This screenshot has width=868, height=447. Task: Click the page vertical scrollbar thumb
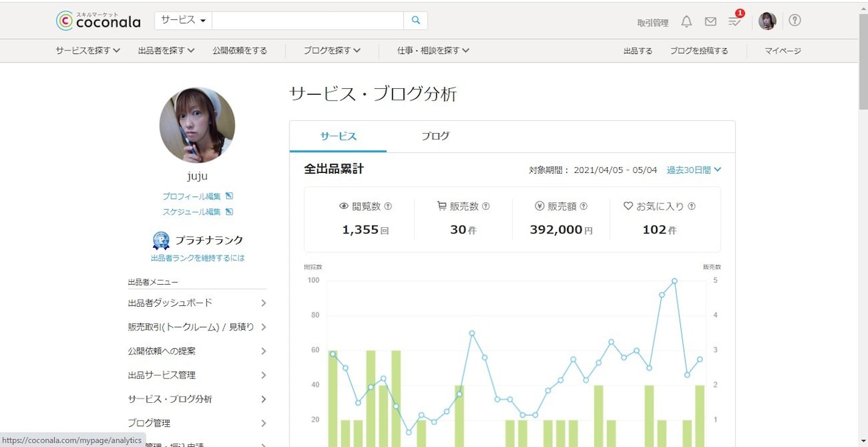pyautogui.click(x=863, y=61)
